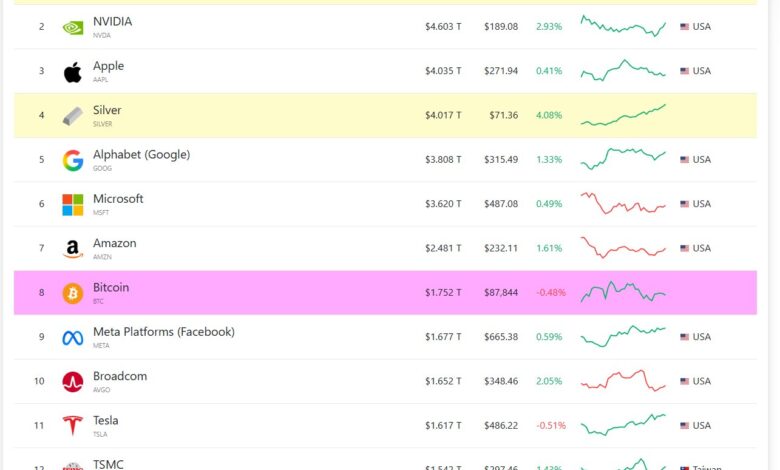This screenshot has height=470, width=780.
Task: Click the USA flag beside Amazon
Action: click(x=685, y=248)
